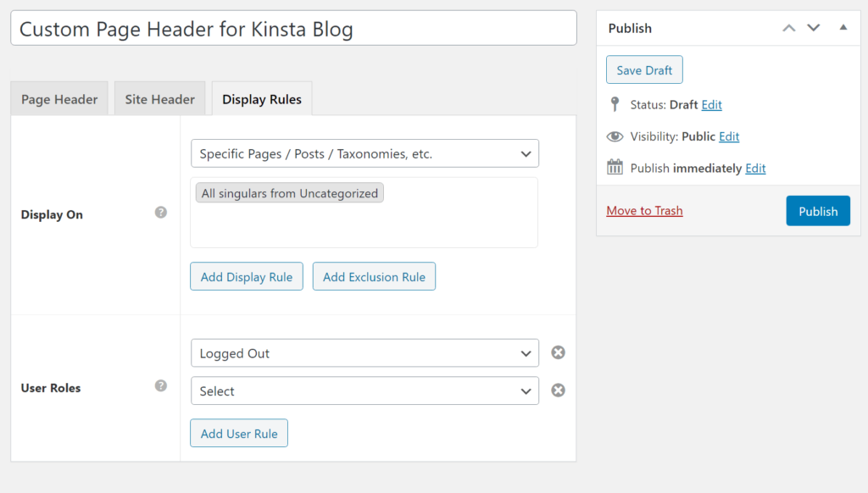
Task: Move Publish panel up with arrow
Action: tap(789, 28)
